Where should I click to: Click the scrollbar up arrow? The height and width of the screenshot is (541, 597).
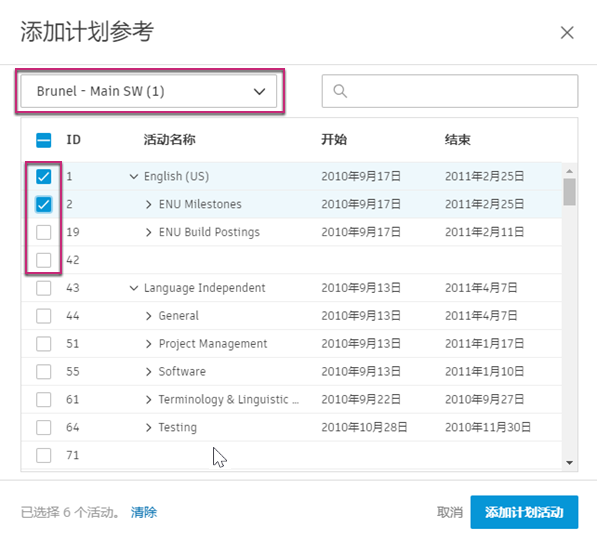[x=570, y=171]
